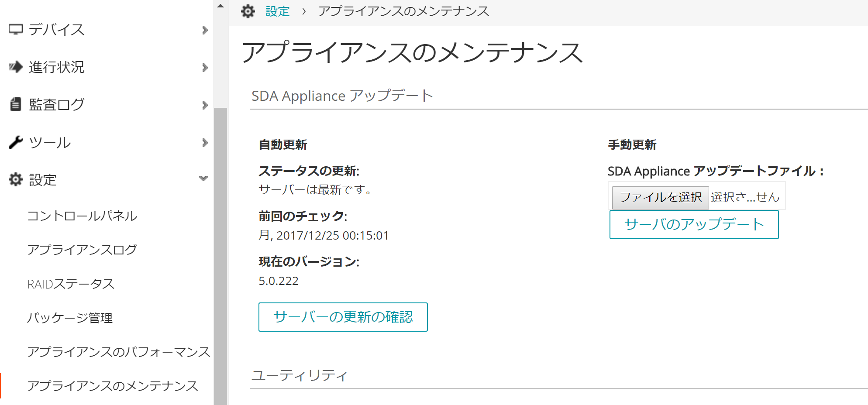Click the gear icon in the breadcrumb bar
The width and height of the screenshot is (868, 405).
click(248, 11)
